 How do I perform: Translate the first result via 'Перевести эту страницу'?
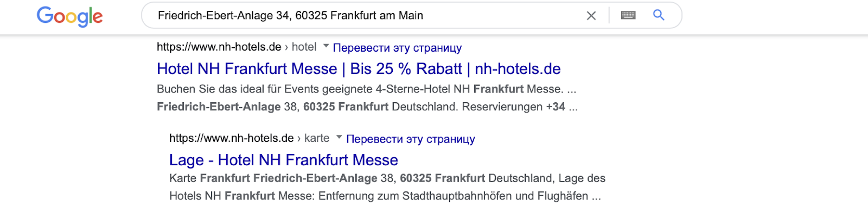click(x=397, y=48)
